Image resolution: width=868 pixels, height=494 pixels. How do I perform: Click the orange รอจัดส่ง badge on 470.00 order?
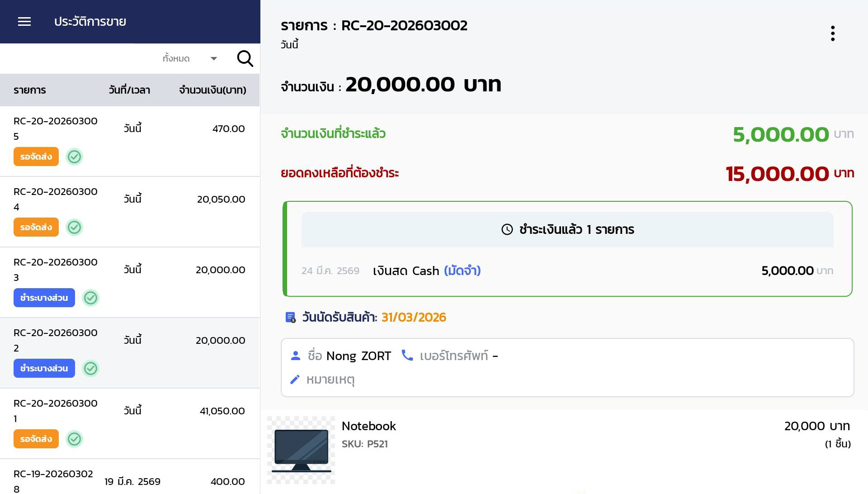pyautogui.click(x=36, y=157)
